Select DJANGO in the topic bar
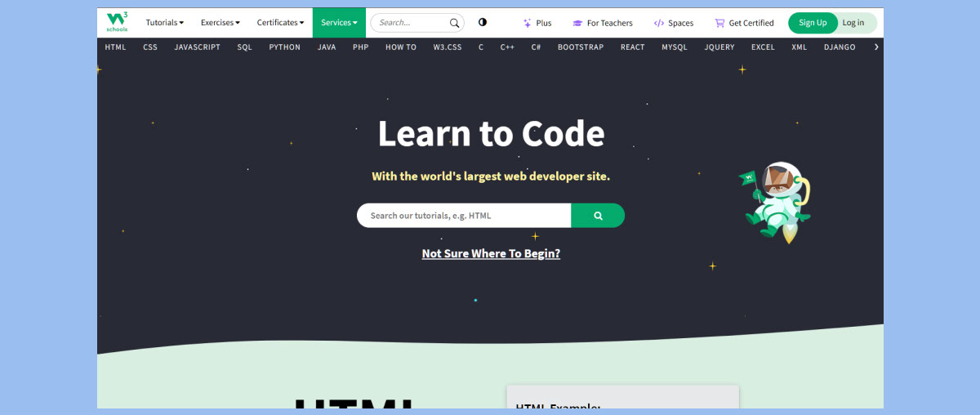 tap(840, 47)
